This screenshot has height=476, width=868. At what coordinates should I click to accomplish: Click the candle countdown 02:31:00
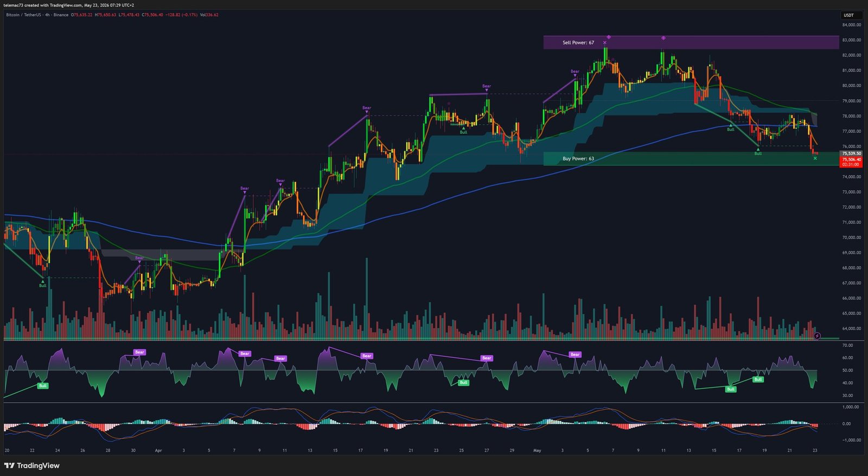coord(852,164)
